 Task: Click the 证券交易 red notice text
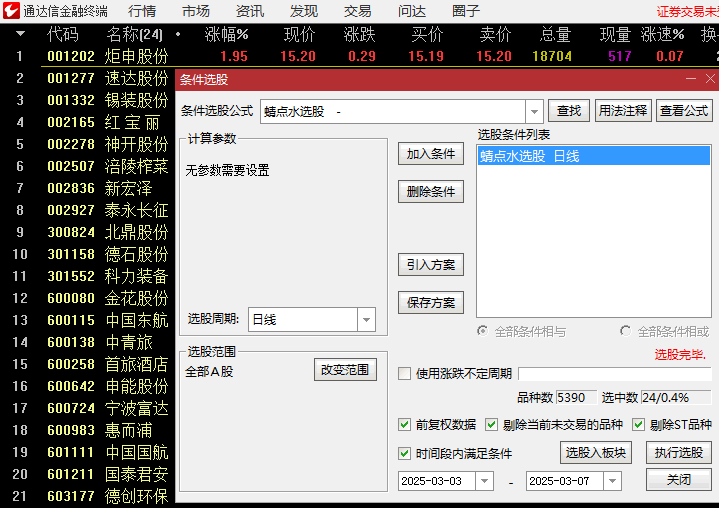[x=687, y=11]
